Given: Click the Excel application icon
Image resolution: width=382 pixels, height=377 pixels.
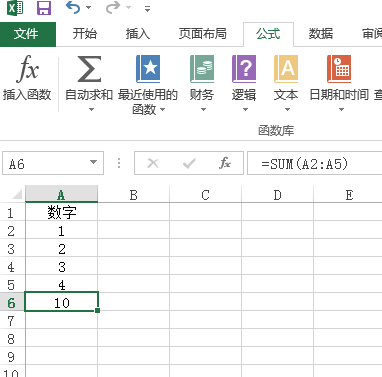Looking at the screenshot, I should click(15, 7).
